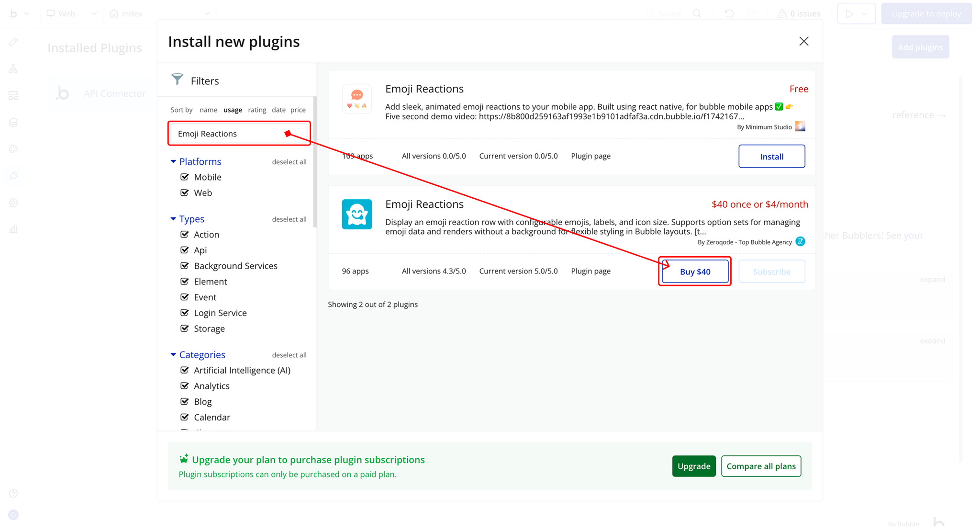
Task: Collapse the Categories filter section
Action: click(173, 355)
